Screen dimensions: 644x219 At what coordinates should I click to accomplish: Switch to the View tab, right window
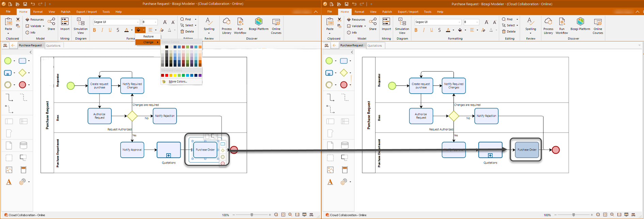pyautogui.click(x=373, y=12)
